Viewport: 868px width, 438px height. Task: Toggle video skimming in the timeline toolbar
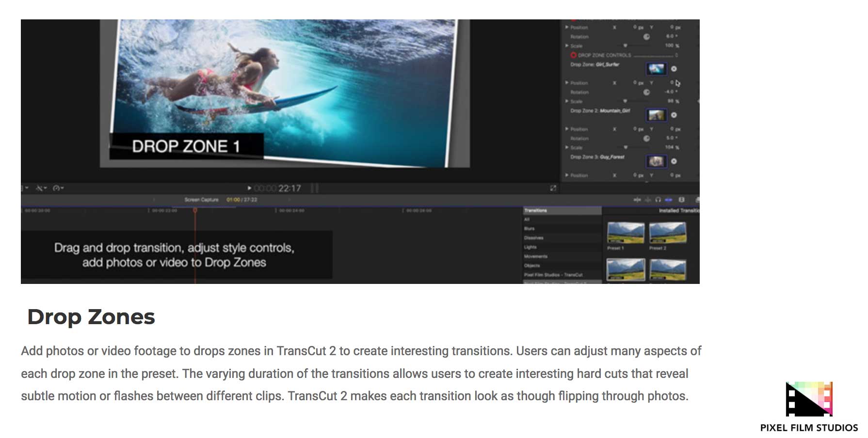[637, 200]
